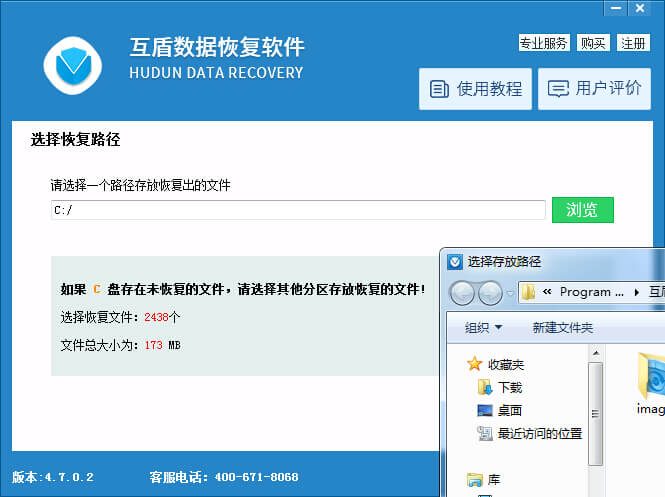Focus the recovery path input field
Viewport: 665px width, 497px height.
point(298,210)
